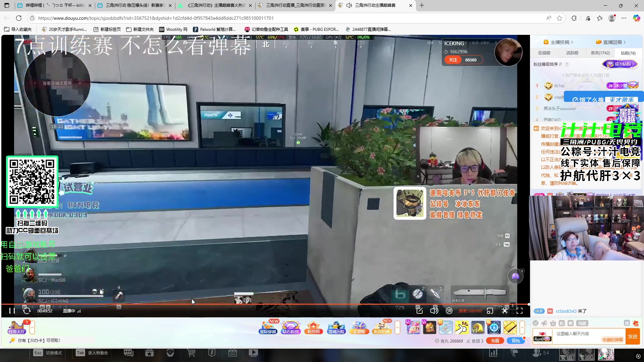Image resolution: width=644 pixels, height=362 pixels.
Task: Toggle the danmaku 弹 display
Action: pos(449,311)
